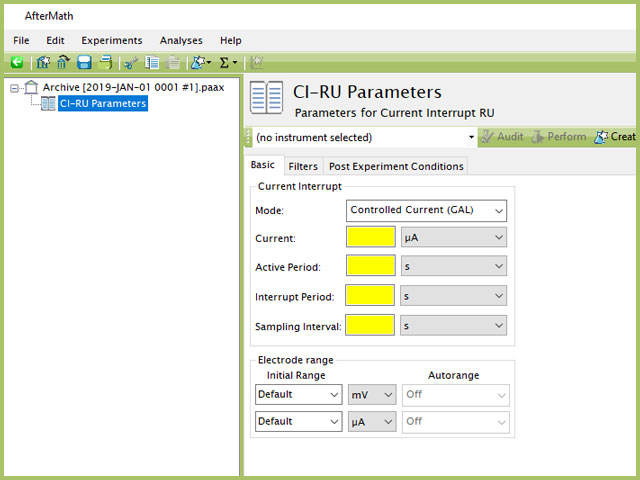The image size is (640, 480).
Task: Open the Active Period units dropdown
Action: click(453, 266)
